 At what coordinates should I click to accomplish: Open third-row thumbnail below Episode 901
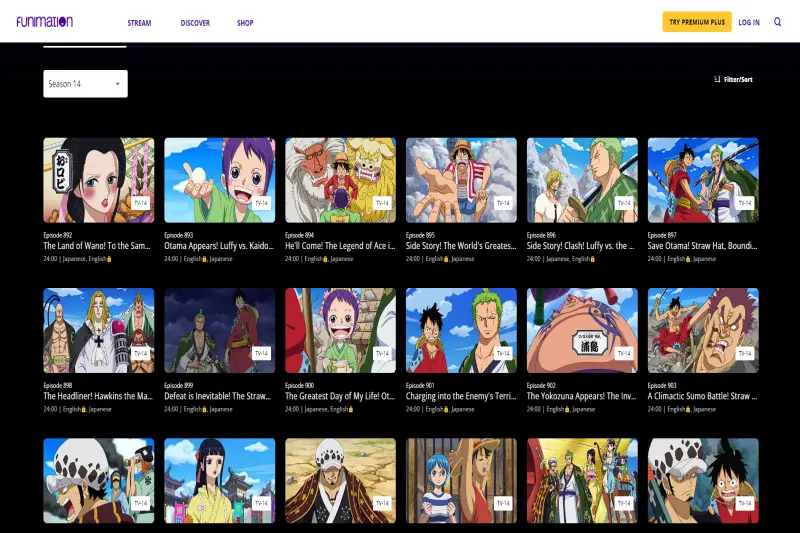click(x=461, y=481)
